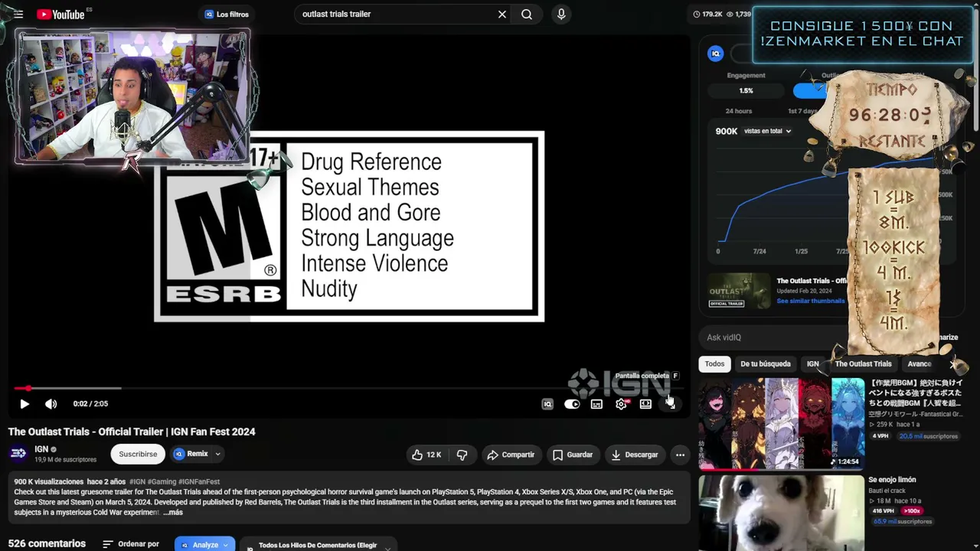The width and height of the screenshot is (980, 551).
Task: Toggle autoplay switch in the player
Action: 572,404
